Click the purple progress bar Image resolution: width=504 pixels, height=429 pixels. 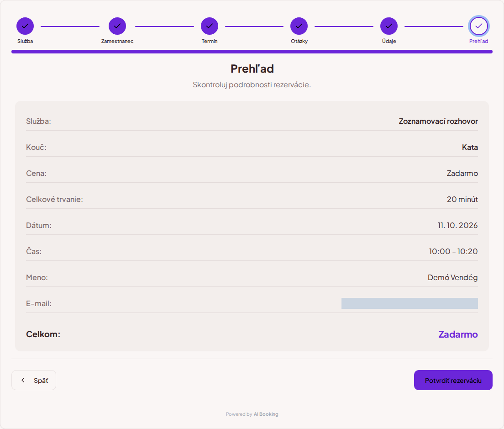point(252,52)
